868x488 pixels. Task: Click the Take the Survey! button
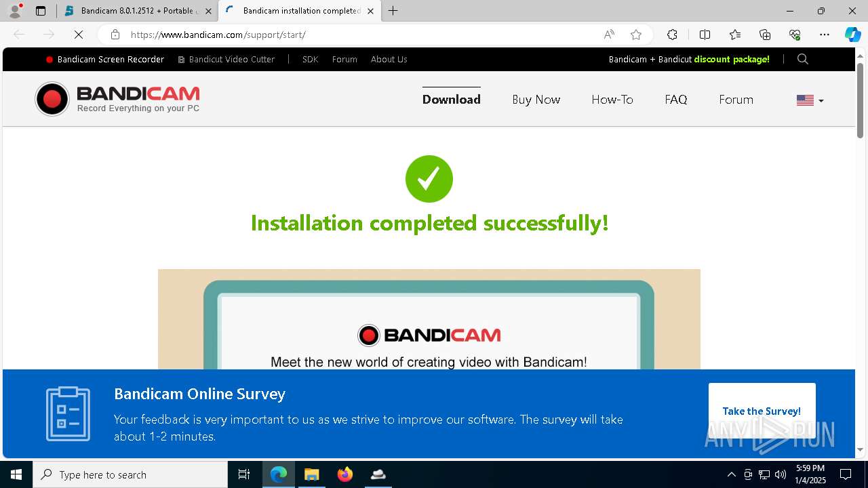762,411
